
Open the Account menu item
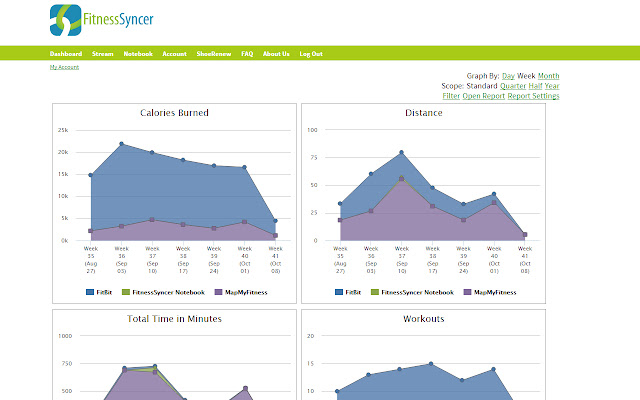[174, 54]
